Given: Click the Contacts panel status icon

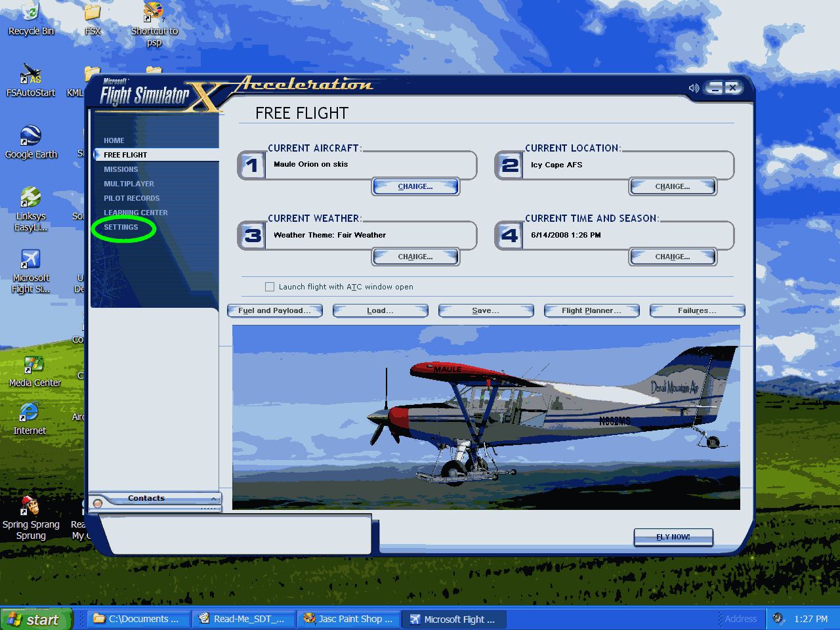Looking at the screenshot, I should coord(98,503).
